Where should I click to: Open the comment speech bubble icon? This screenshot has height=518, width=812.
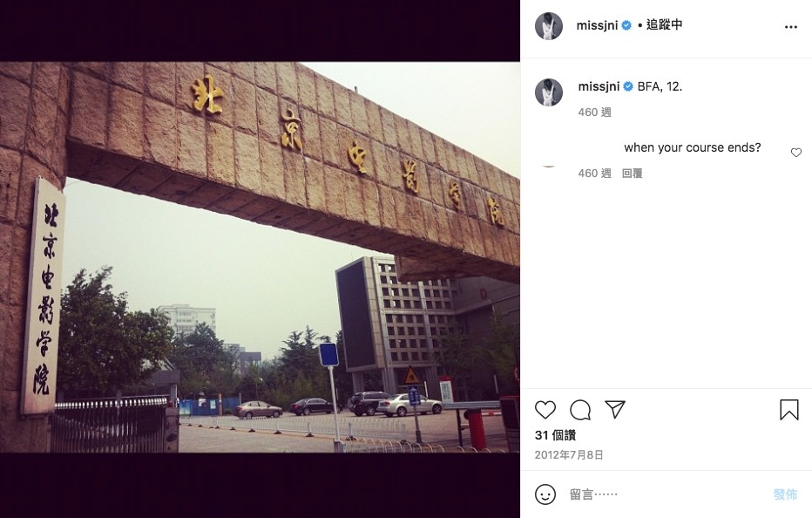coord(580,410)
